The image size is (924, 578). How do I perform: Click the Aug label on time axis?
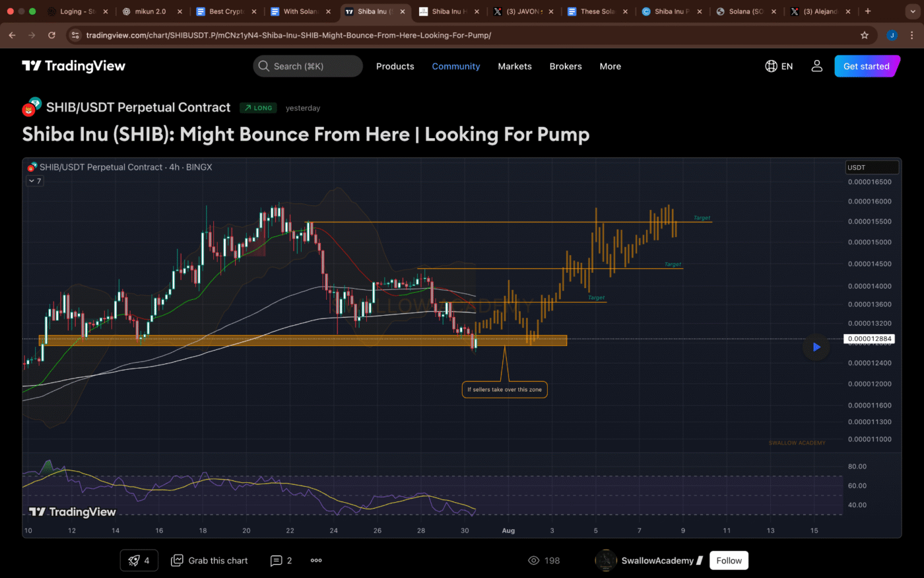[x=508, y=530]
